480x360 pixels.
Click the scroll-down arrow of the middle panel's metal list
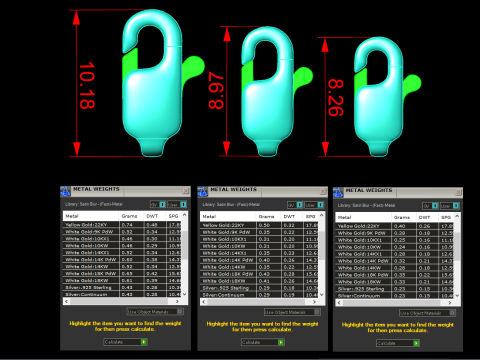click(x=322, y=295)
